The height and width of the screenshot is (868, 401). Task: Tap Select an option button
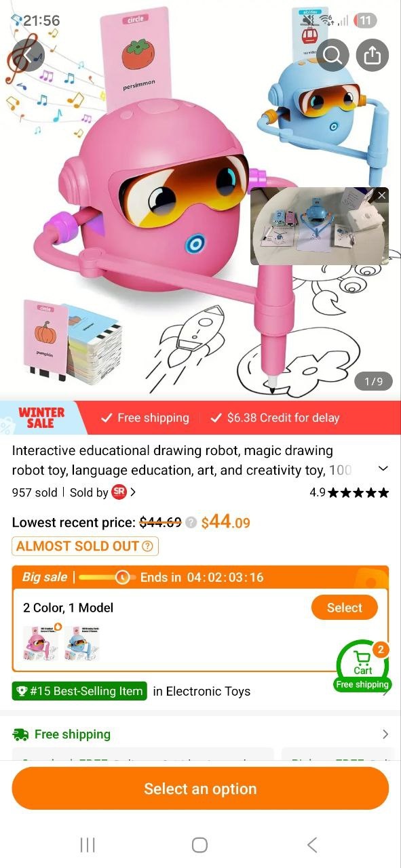pyautogui.click(x=200, y=789)
